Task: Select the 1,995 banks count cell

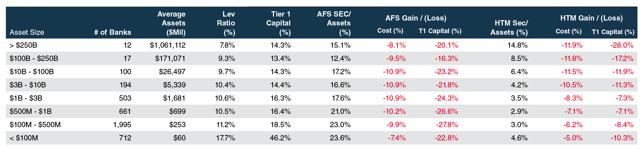Action: click(x=122, y=125)
